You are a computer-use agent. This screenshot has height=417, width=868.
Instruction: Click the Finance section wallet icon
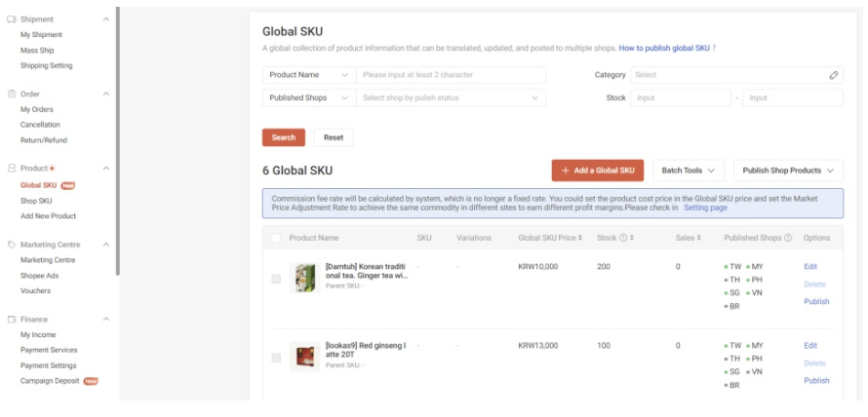[x=12, y=320]
